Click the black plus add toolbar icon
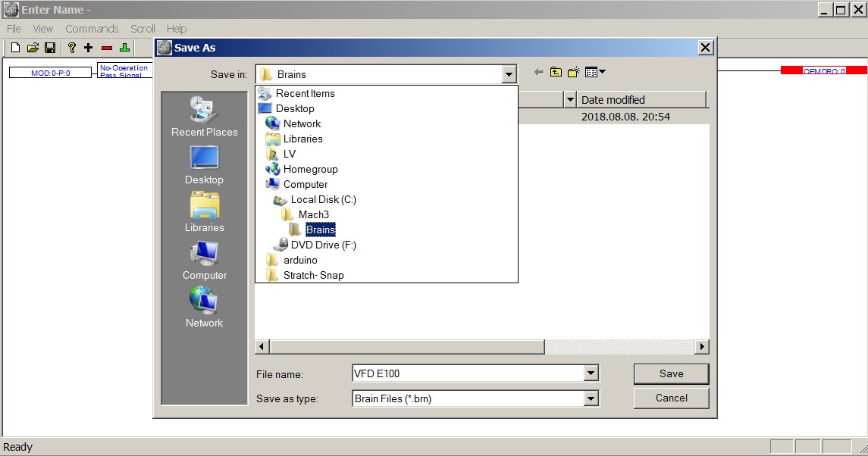This screenshot has width=868, height=456. [x=88, y=48]
